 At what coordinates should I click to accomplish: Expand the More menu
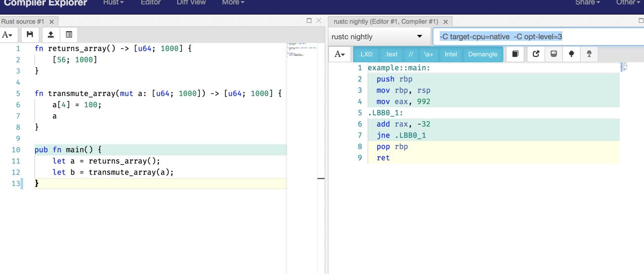[233, 3]
